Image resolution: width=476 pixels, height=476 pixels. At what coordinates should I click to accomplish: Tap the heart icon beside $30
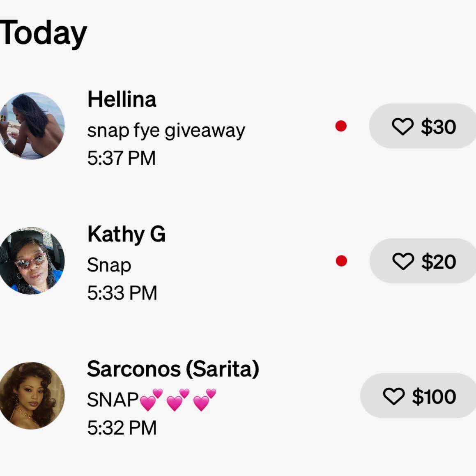(402, 126)
